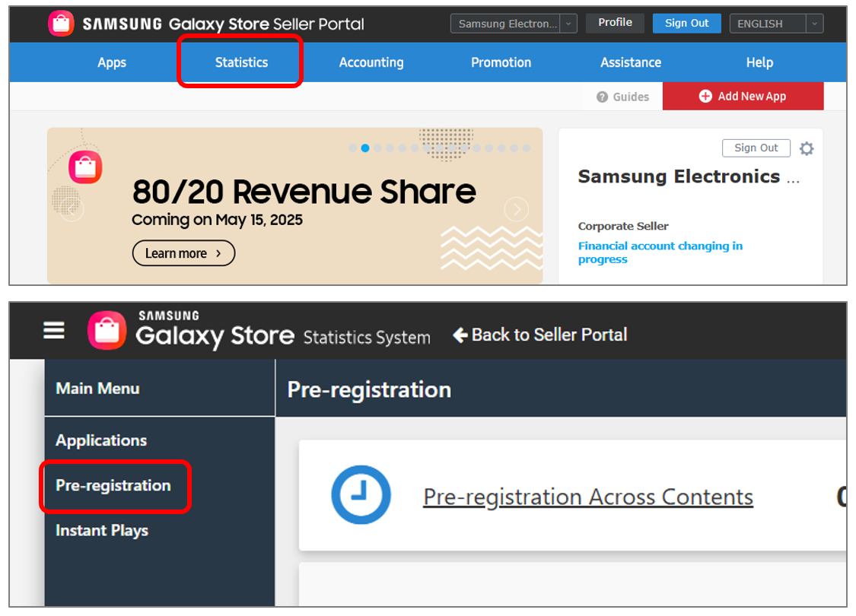The height and width of the screenshot is (616, 856).
Task: Open the Assistance tab
Action: 631,62
